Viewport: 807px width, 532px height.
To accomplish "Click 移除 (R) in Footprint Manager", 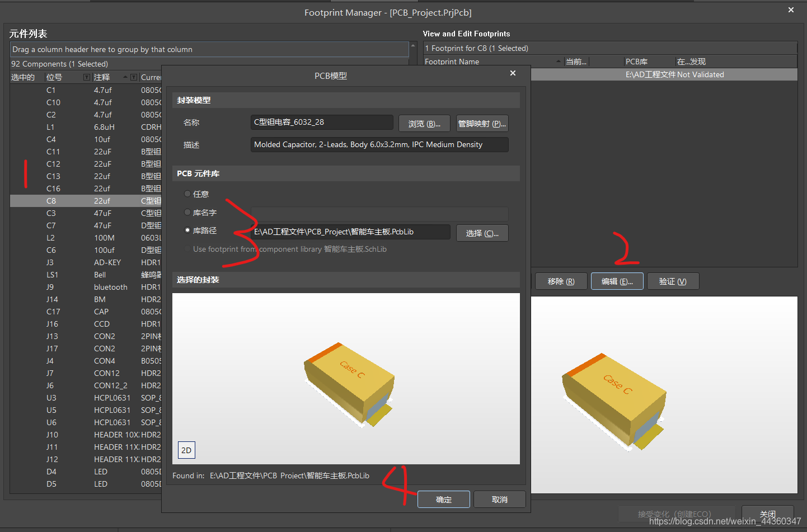I will (561, 281).
